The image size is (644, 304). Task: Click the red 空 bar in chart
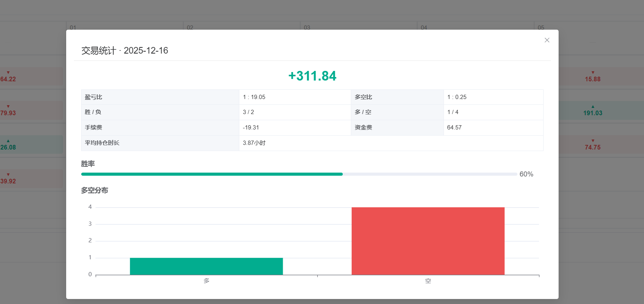[x=428, y=241]
